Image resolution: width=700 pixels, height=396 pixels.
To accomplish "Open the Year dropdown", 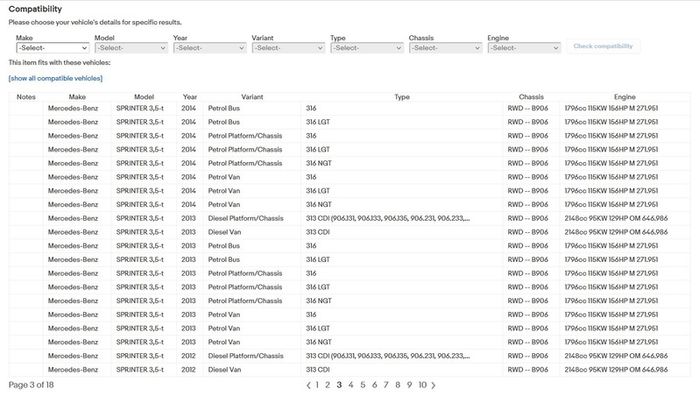I will [209, 48].
